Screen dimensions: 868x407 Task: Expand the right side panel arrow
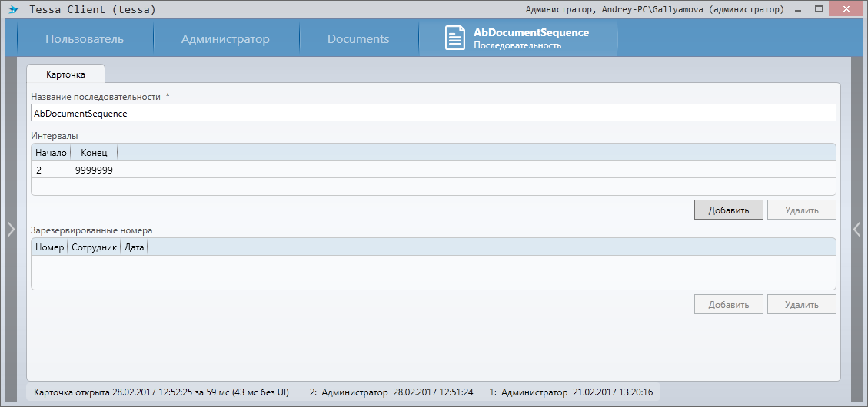(857, 229)
